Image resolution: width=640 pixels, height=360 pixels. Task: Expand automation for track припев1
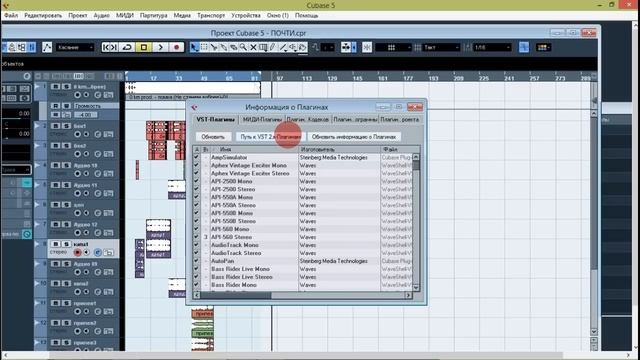[38, 302]
